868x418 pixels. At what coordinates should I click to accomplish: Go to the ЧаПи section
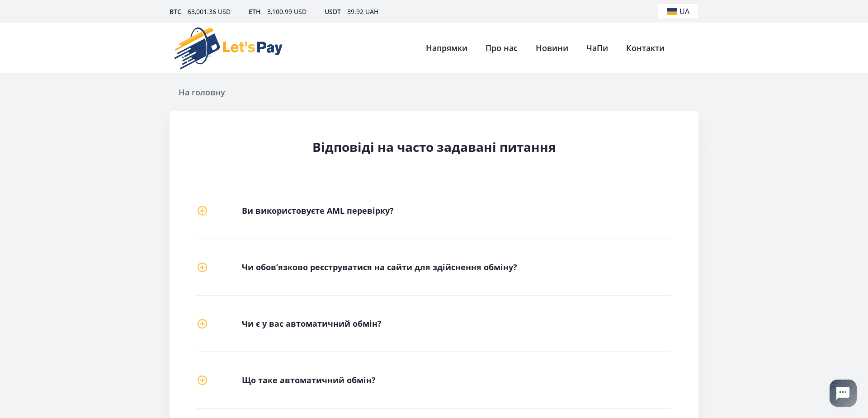[x=597, y=48]
